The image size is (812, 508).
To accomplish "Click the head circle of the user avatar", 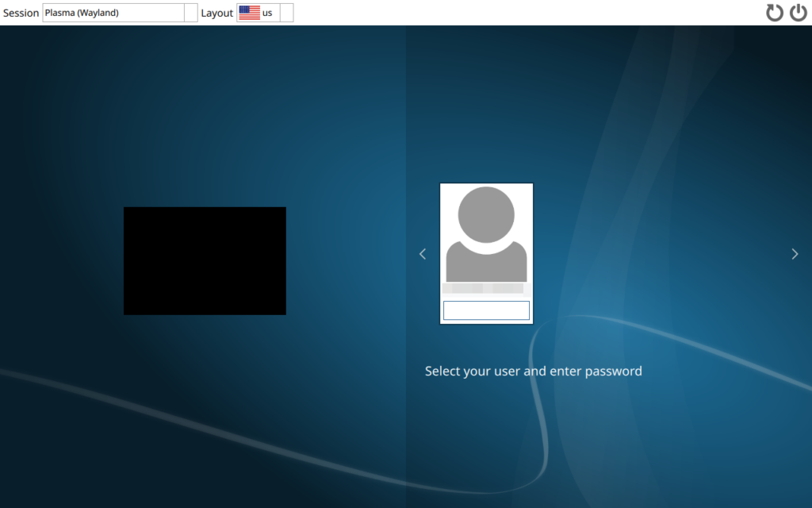I will point(486,214).
